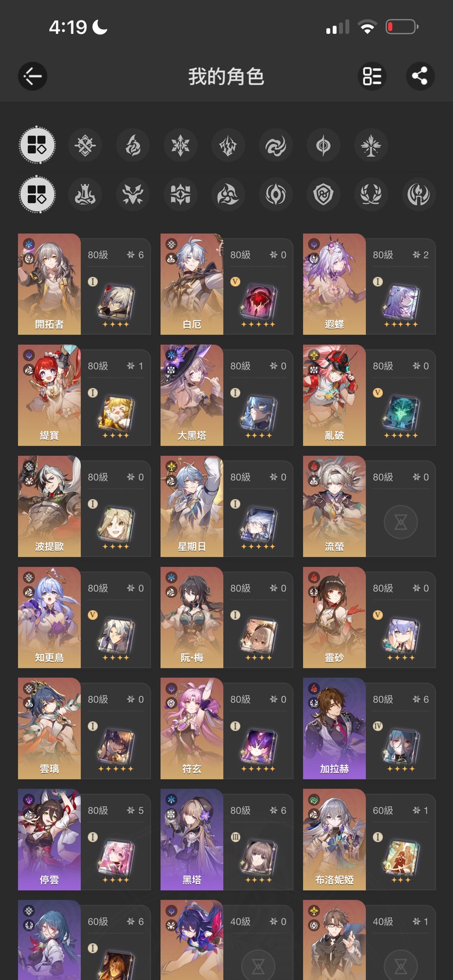
Task: Filter characters by Ice element
Action: coord(181,146)
